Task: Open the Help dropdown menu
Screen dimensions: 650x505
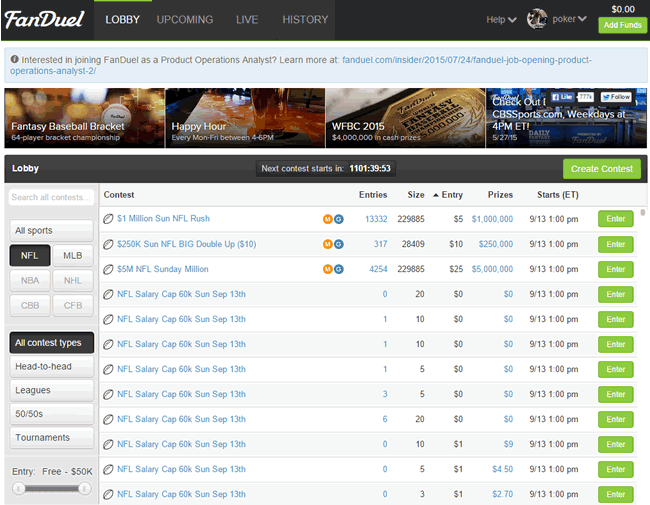Action: point(501,19)
